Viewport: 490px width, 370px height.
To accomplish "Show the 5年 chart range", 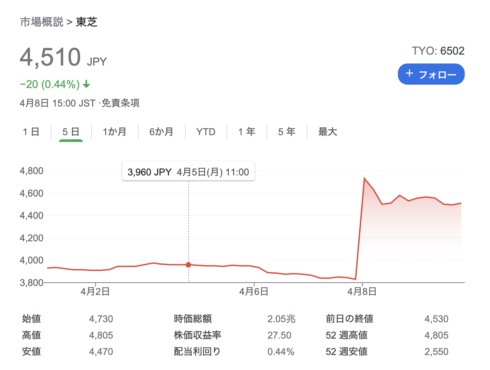I will pyautogui.click(x=287, y=132).
